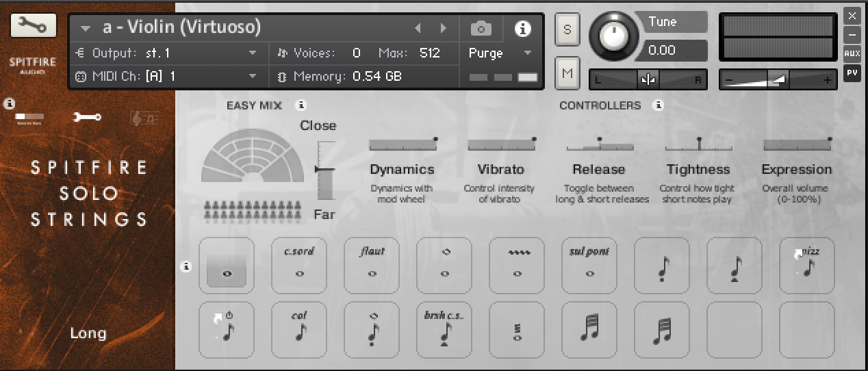Click the 'Long' articulation name label
The width and height of the screenshot is (868, 371).
pyautogui.click(x=88, y=334)
